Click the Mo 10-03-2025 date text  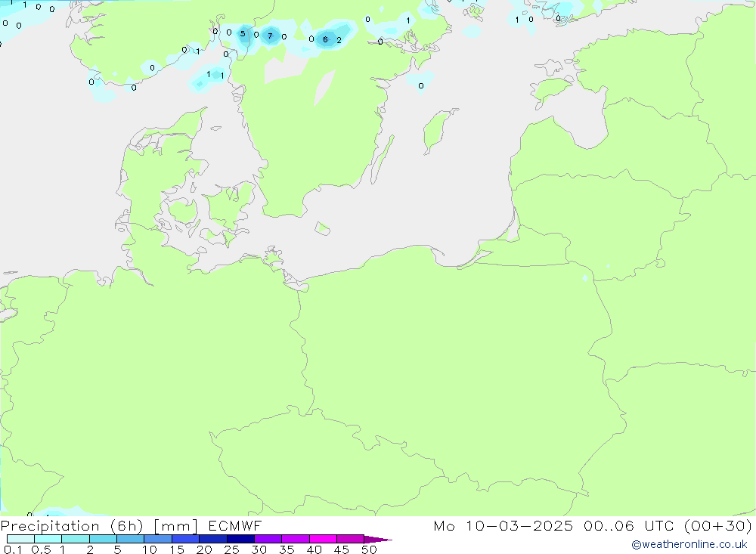coord(503,525)
